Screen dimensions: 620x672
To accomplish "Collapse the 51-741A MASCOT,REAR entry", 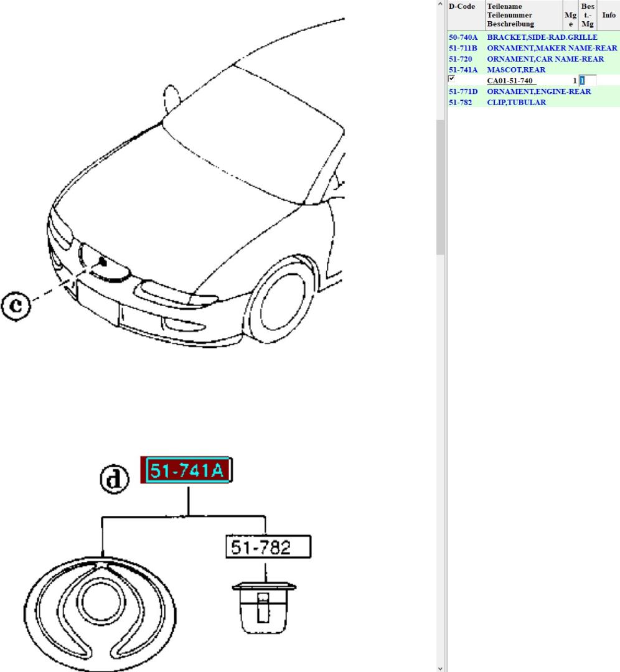I will pyautogui.click(x=516, y=70).
